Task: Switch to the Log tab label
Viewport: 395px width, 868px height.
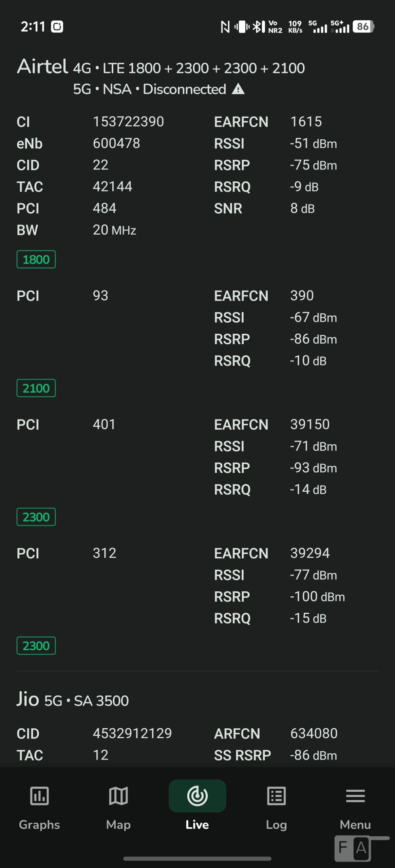Action: 276,825
